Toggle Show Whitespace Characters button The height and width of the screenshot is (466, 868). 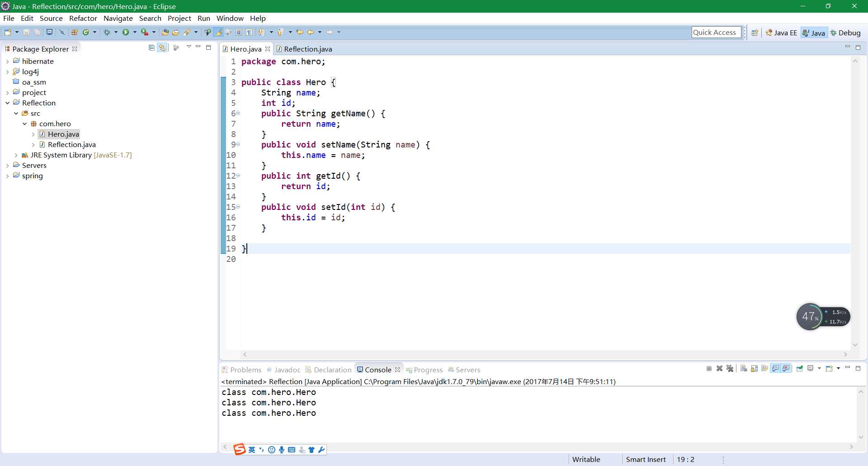[x=249, y=32]
